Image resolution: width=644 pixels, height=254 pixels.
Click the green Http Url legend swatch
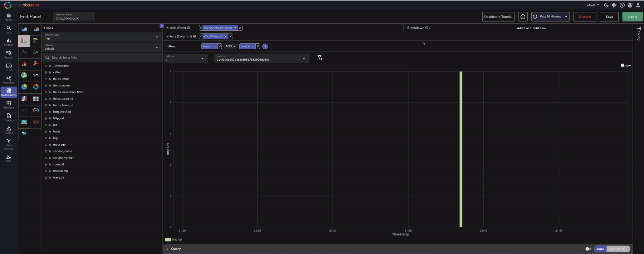pyautogui.click(x=168, y=240)
